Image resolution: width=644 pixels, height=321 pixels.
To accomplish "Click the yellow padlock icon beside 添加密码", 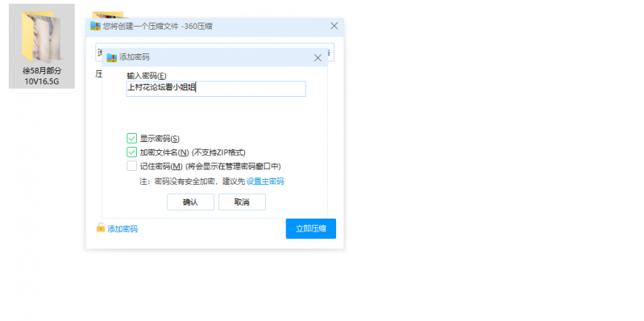I will [x=101, y=227].
